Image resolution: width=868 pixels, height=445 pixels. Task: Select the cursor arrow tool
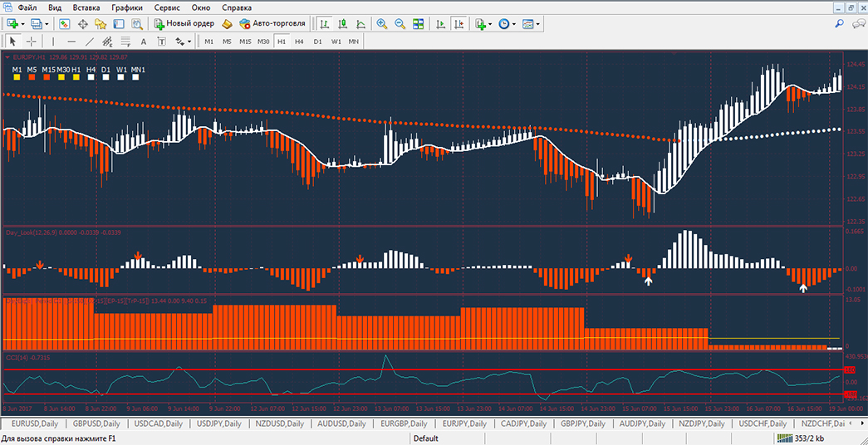[x=13, y=41]
